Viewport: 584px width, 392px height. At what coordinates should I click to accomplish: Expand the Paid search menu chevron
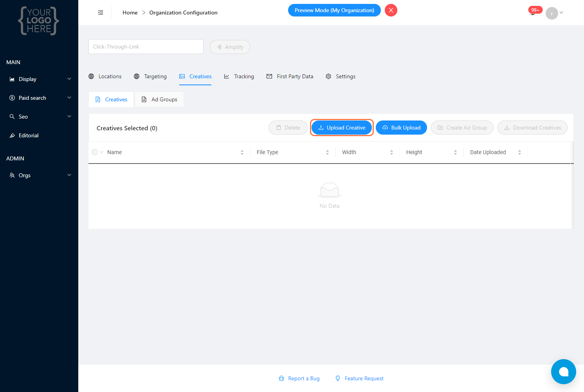point(69,98)
